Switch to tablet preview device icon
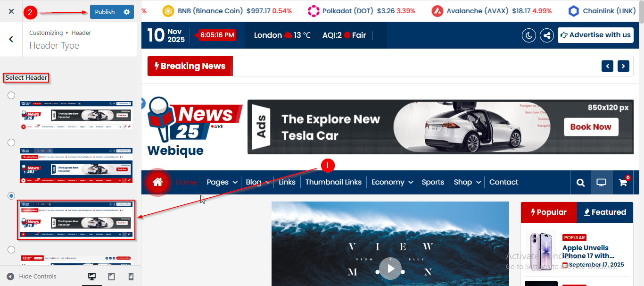The image size is (644, 286). (111, 277)
